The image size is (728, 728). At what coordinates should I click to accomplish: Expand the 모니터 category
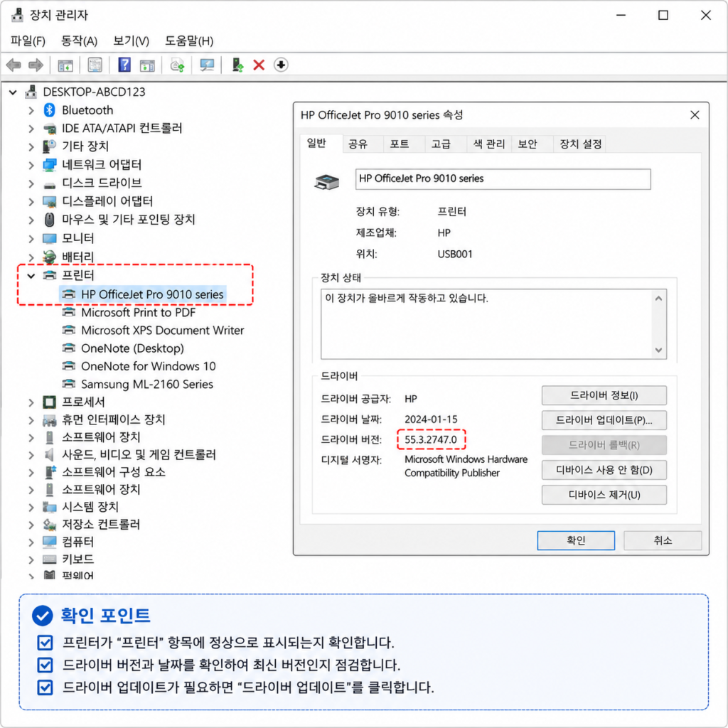click(31, 239)
